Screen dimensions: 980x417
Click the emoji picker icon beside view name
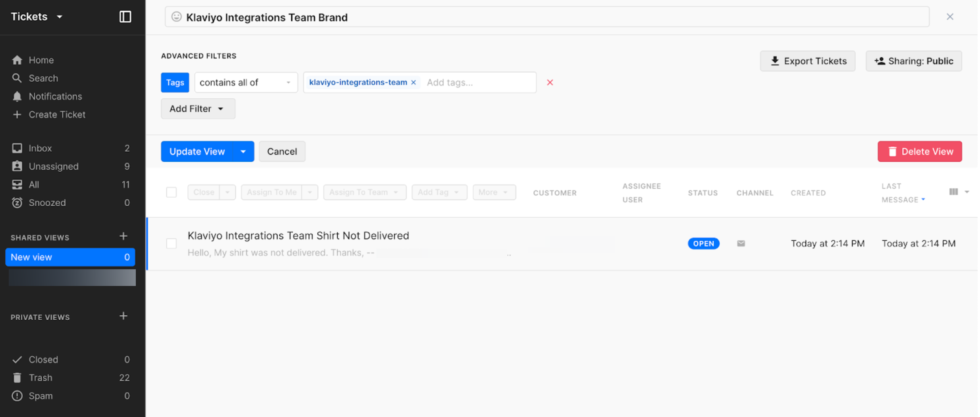pyautogui.click(x=176, y=17)
